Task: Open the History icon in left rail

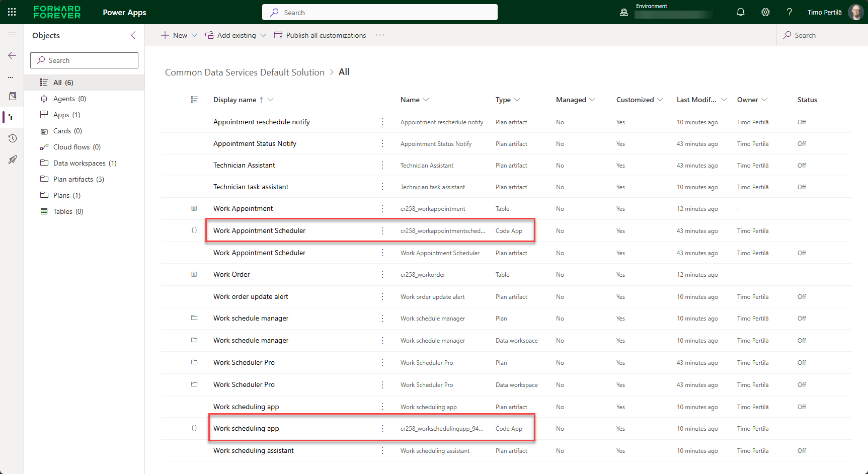Action: tap(12, 138)
